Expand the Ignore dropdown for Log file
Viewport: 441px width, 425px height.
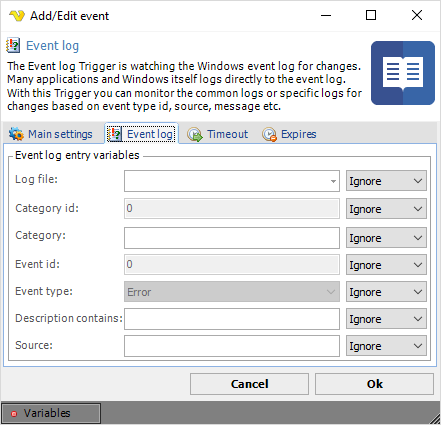(386, 181)
